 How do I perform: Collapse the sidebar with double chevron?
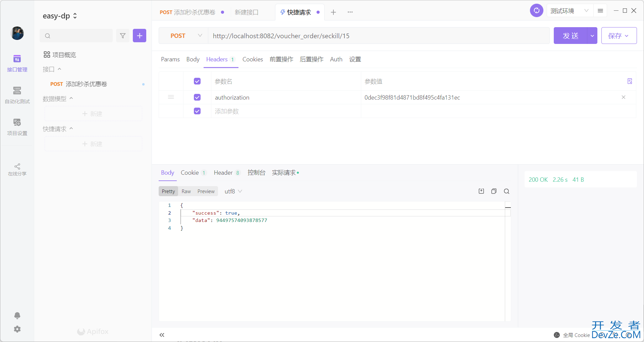pos(162,335)
